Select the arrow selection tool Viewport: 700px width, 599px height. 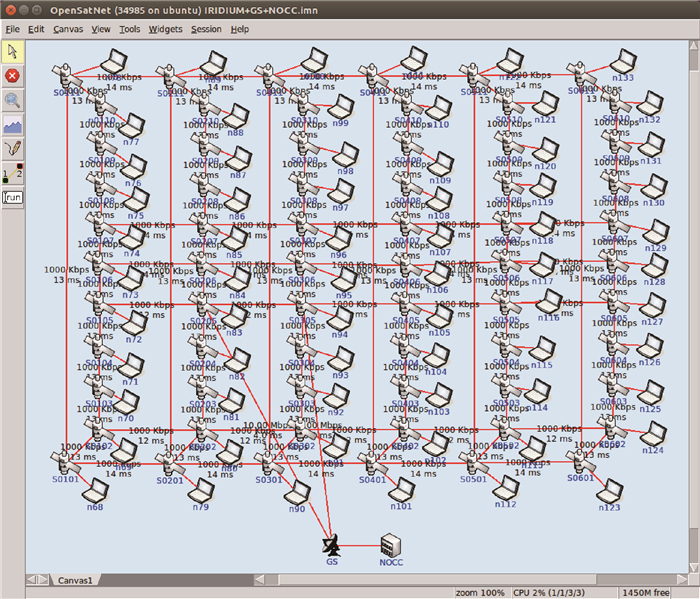click(x=13, y=50)
